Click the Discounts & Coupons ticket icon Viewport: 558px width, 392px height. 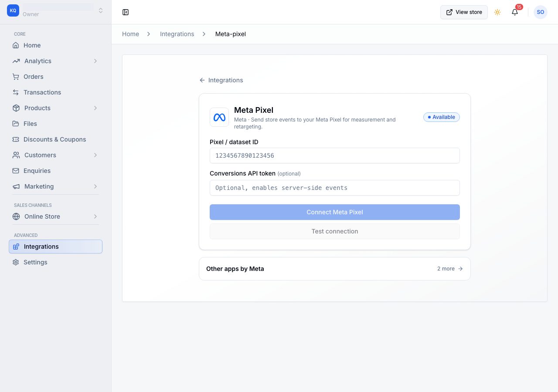coord(16,139)
